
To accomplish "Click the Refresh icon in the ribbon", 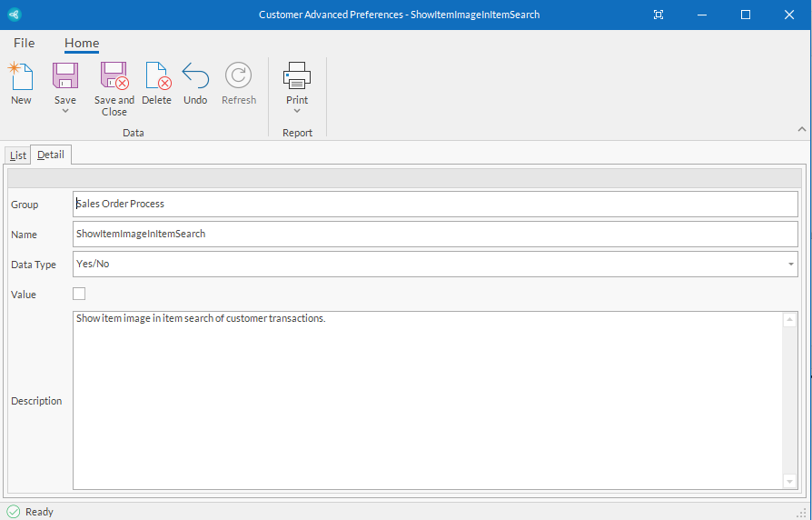I will pos(238,75).
